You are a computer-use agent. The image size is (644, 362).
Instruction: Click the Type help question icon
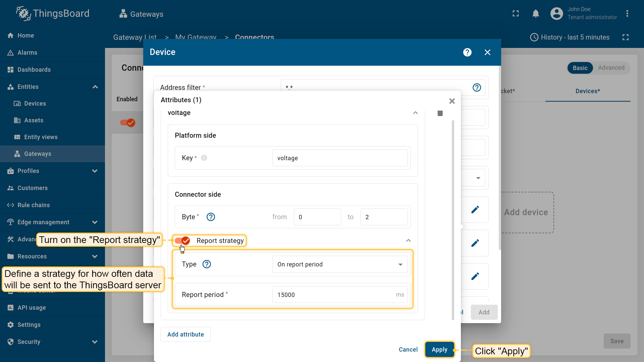[207, 264]
